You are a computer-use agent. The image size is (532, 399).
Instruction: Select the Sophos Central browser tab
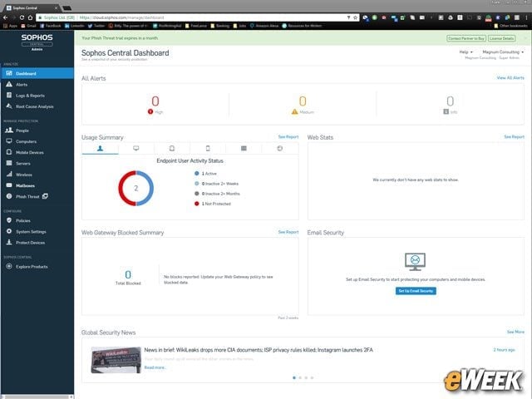click(32, 7)
